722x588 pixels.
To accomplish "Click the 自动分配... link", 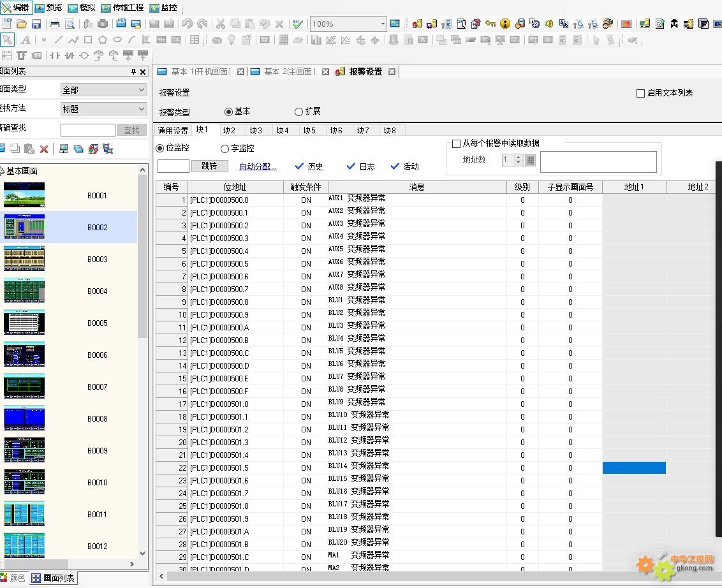I will point(258,166).
